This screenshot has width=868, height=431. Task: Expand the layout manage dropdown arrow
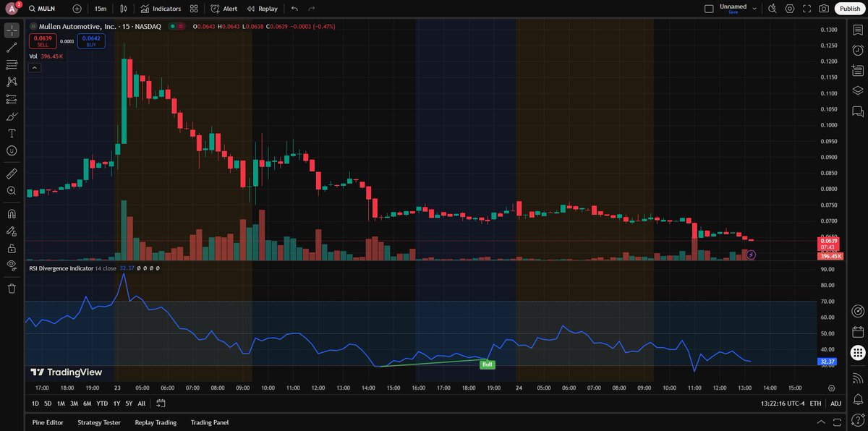[x=754, y=9]
